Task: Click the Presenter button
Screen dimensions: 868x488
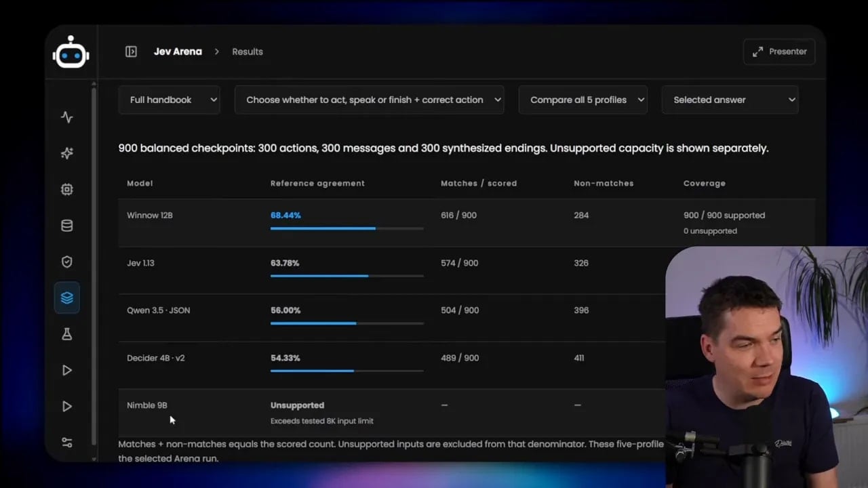Action: (779, 52)
